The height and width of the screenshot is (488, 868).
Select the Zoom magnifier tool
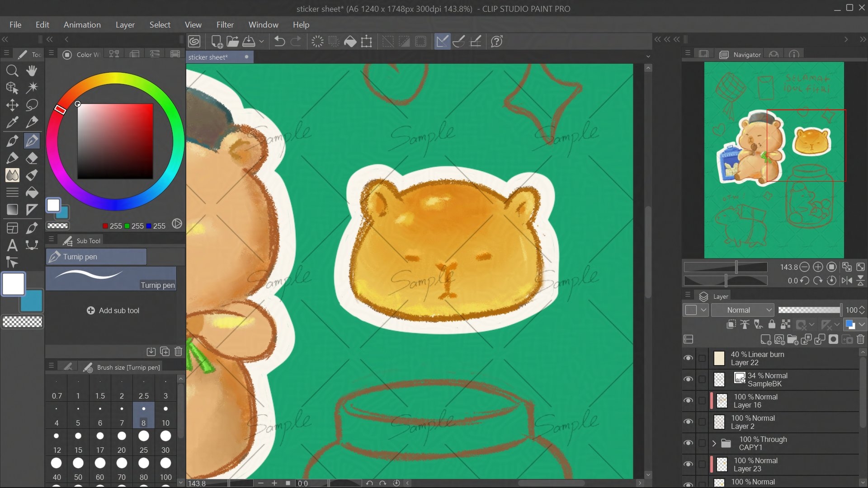tap(12, 70)
